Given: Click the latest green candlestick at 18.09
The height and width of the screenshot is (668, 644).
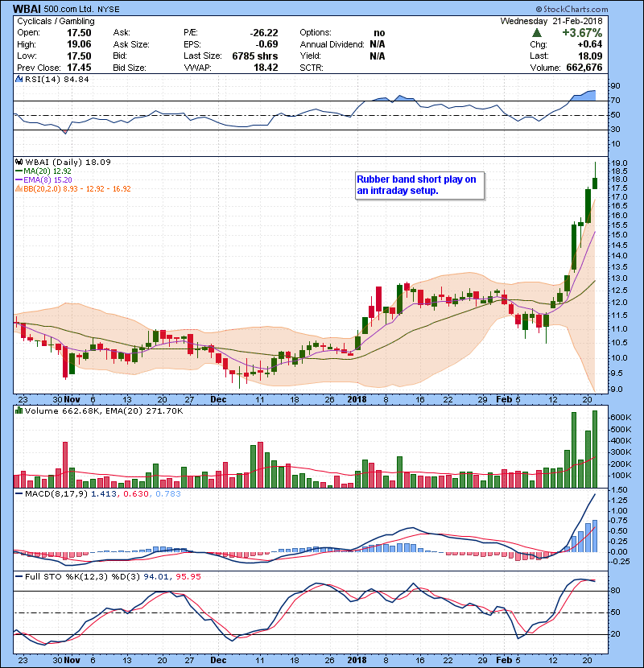Looking at the screenshot, I should [595, 183].
